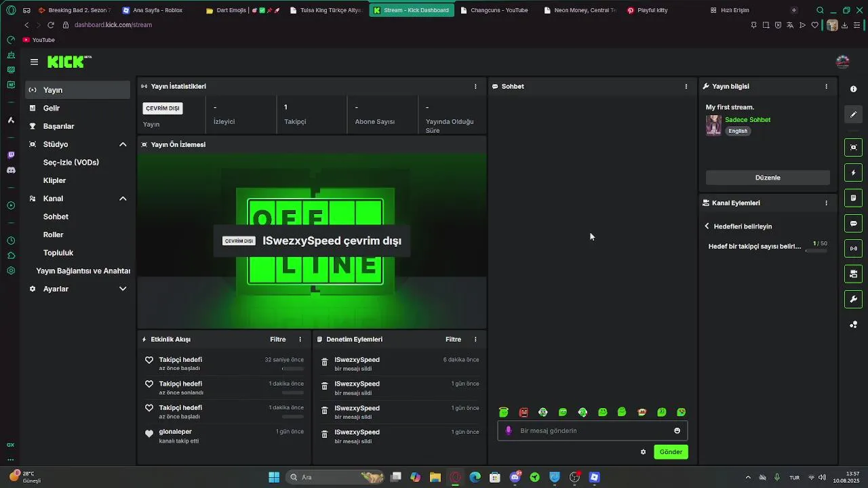The width and height of the screenshot is (868, 488).
Task: Open the Sadece Sohbet category link
Action: click(747, 119)
